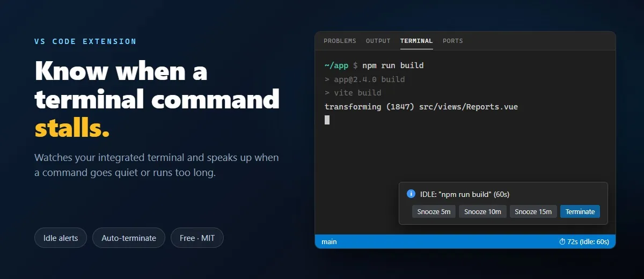Click the Idle alerts pill
Viewport: 644px width, 279px height.
pos(61,238)
